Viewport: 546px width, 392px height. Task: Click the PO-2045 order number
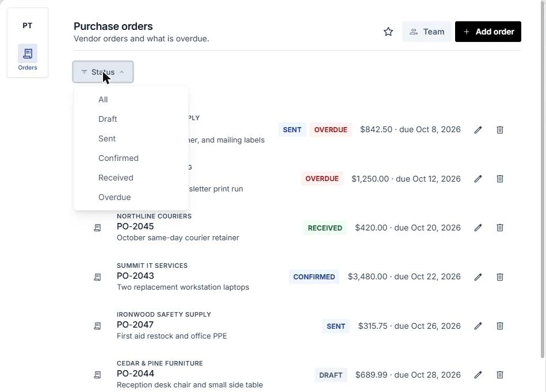(135, 226)
